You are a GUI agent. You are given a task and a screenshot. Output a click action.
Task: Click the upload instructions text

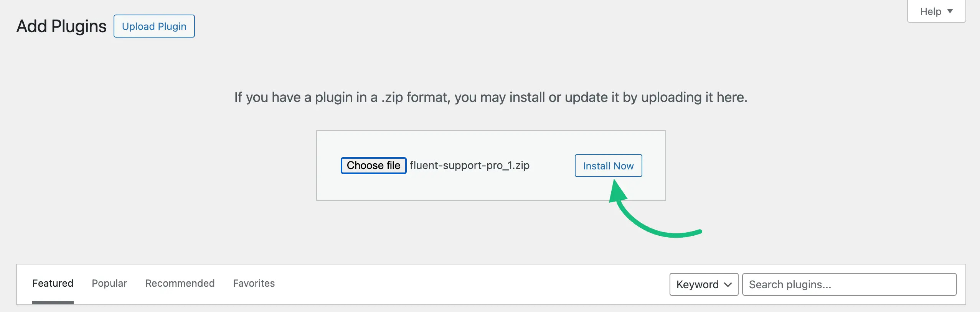click(490, 97)
